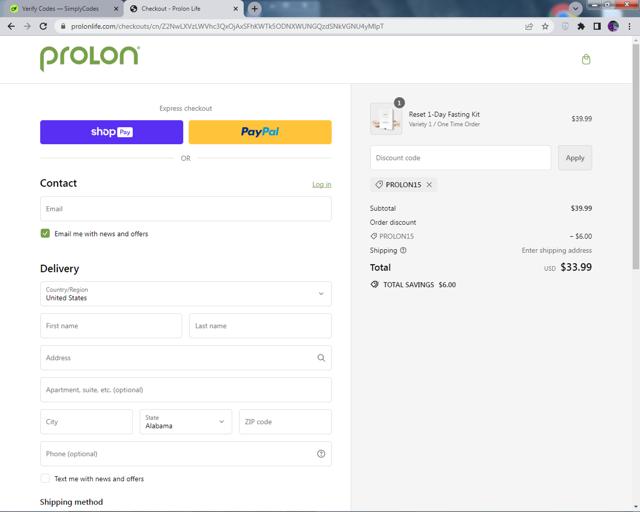View site lock security info
Image resolution: width=640 pixels, height=512 pixels.
click(x=62, y=27)
